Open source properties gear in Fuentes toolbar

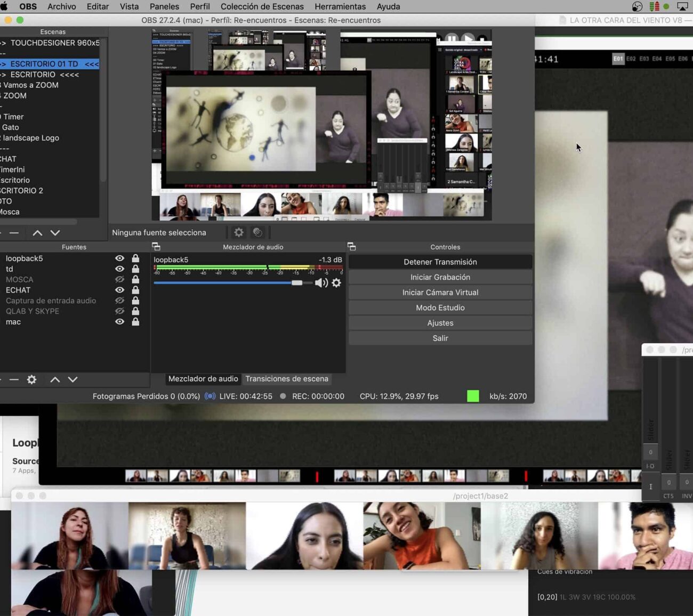pyautogui.click(x=32, y=379)
